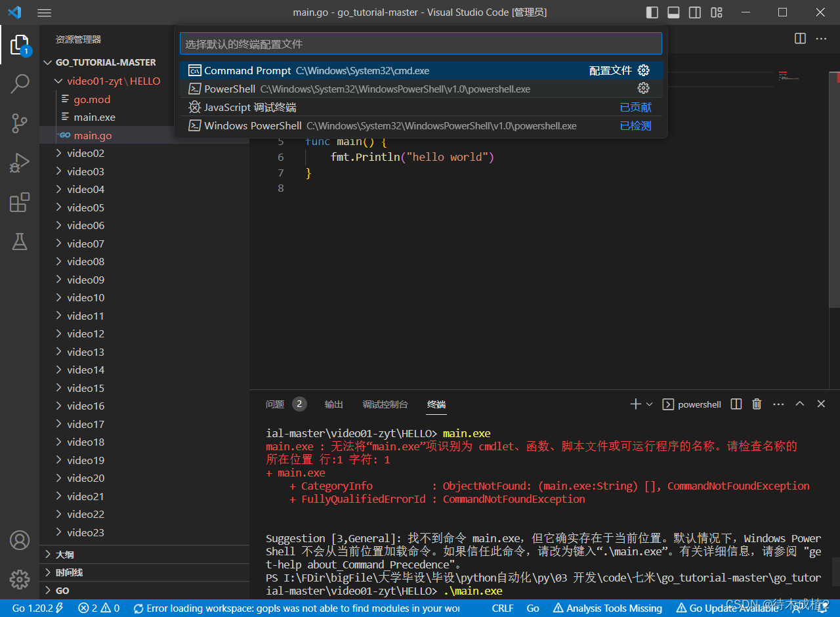Expand the GO section in sidebar

tap(144, 590)
